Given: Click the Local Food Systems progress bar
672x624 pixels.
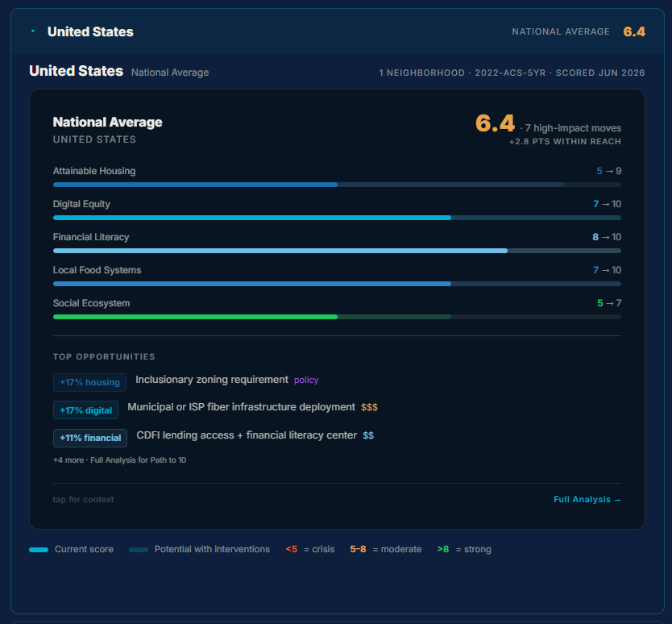Looking at the screenshot, I should point(337,284).
